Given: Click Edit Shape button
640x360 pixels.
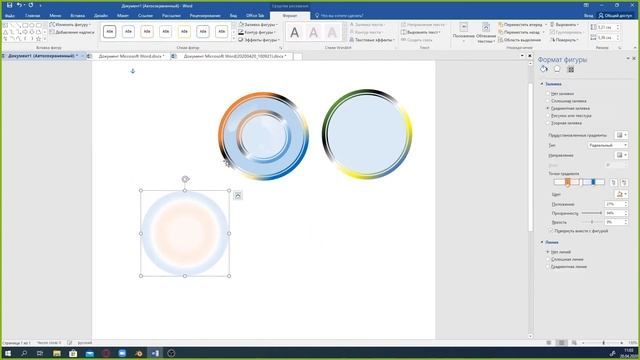Looking at the screenshot, I should pyautogui.click(x=70, y=24).
